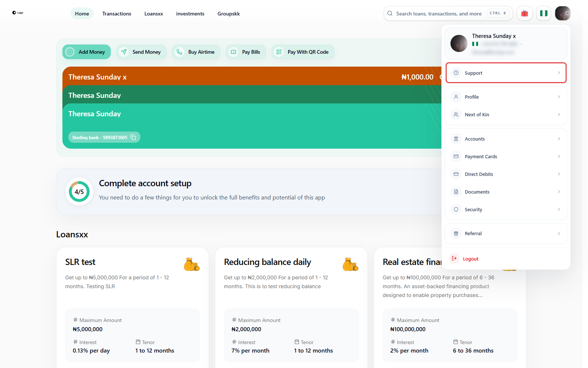The image size is (588, 368).
Task: Click the Accounts bank icon
Action: click(456, 139)
